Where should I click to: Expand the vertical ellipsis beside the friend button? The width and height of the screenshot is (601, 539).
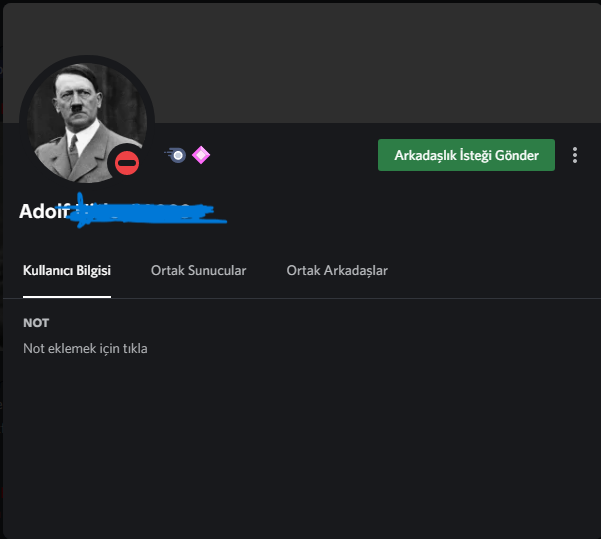(575, 155)
